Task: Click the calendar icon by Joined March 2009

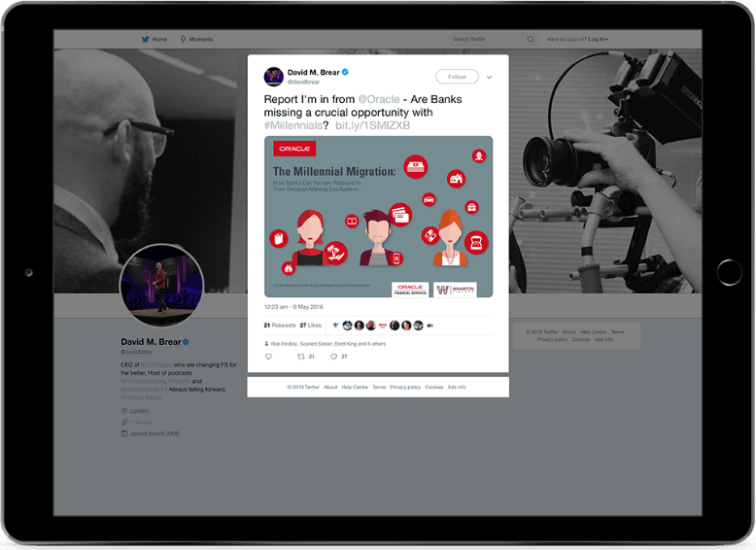Action: (124, 433)
